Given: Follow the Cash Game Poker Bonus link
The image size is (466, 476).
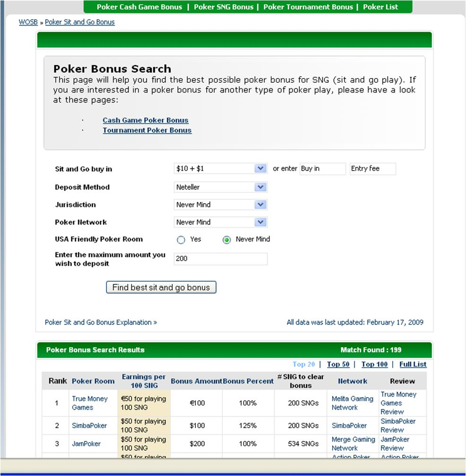Looking at the screenshot, I should 146,120.
